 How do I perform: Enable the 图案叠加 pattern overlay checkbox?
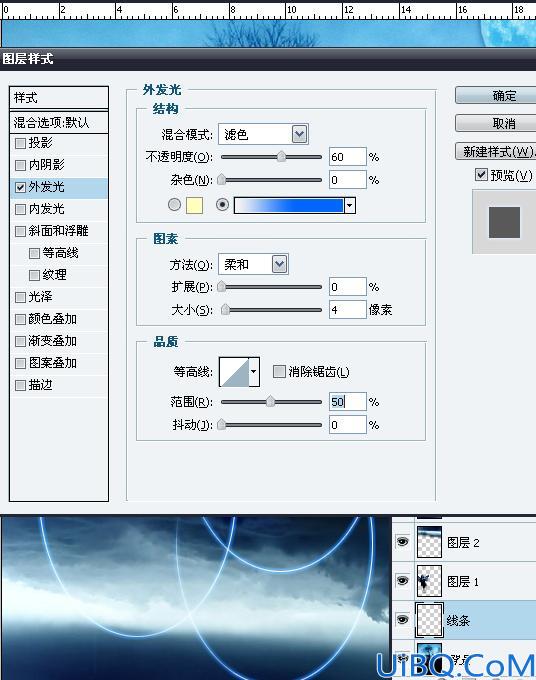tap(20, 363)
